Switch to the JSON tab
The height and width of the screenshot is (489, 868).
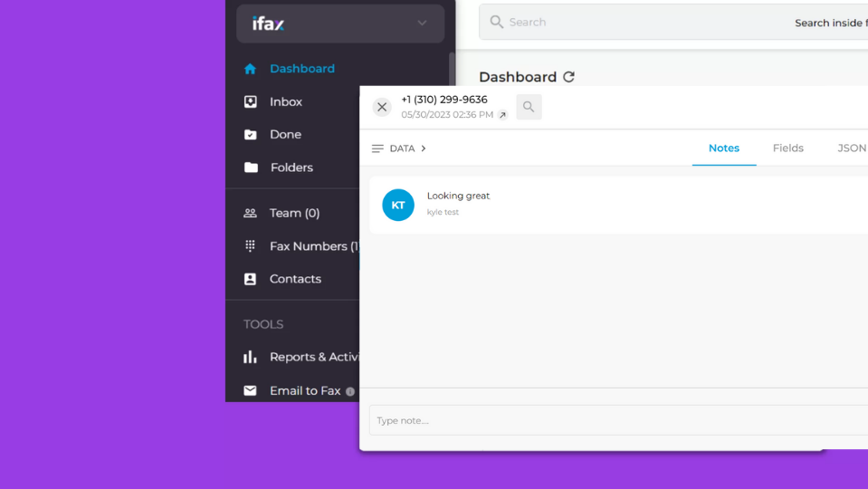click(x=852, y=149)
